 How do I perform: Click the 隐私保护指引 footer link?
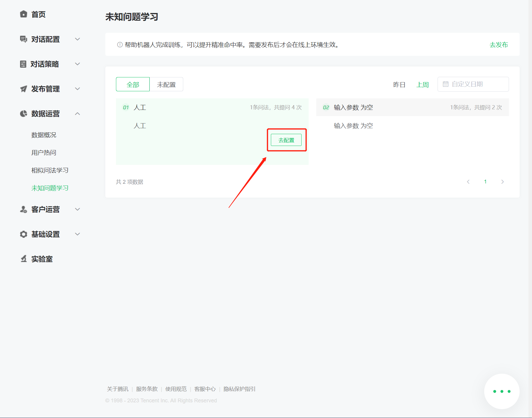pos(240,389)
